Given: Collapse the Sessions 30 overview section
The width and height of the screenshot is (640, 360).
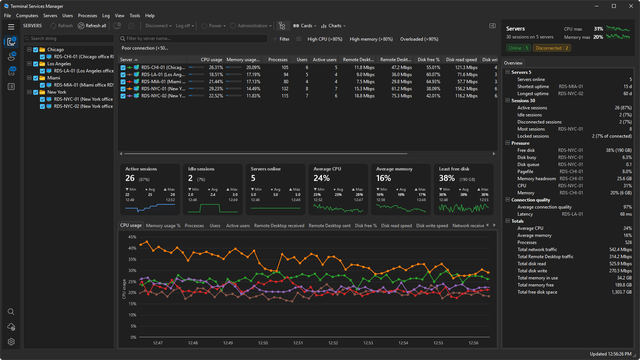Looking at the screenshot, I should click(508, 100).
